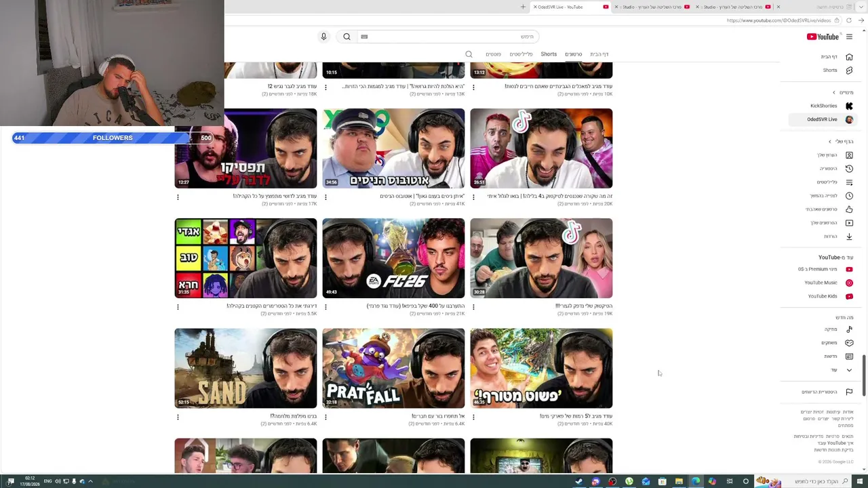Open the 'פשוט מטורף' video thumbnail
This screenshot has width=868, height=488.
(541, 368)
